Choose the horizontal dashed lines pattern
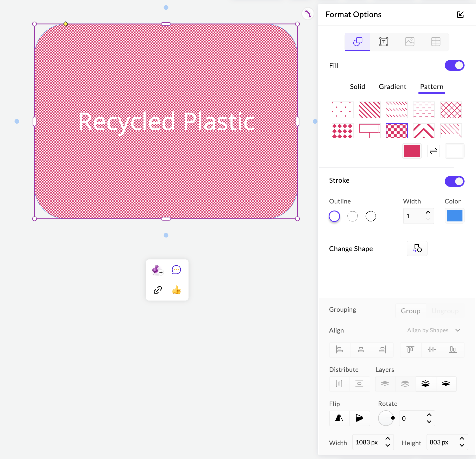 tap(424, 110)
